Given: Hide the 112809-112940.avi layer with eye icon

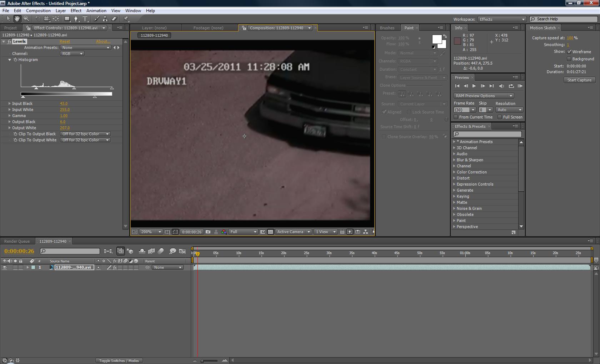Looking at the screenshot, I should pos(5,267).
